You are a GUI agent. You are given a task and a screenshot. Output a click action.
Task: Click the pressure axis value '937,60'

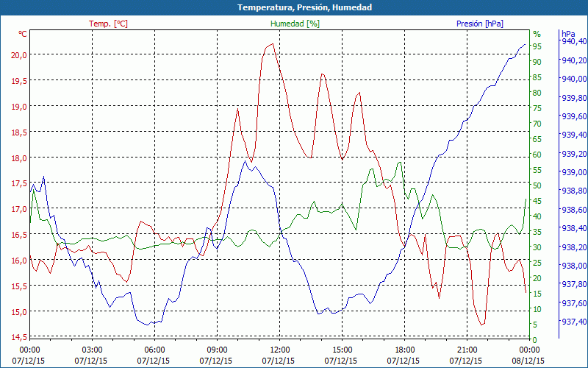tap(573, 303)
